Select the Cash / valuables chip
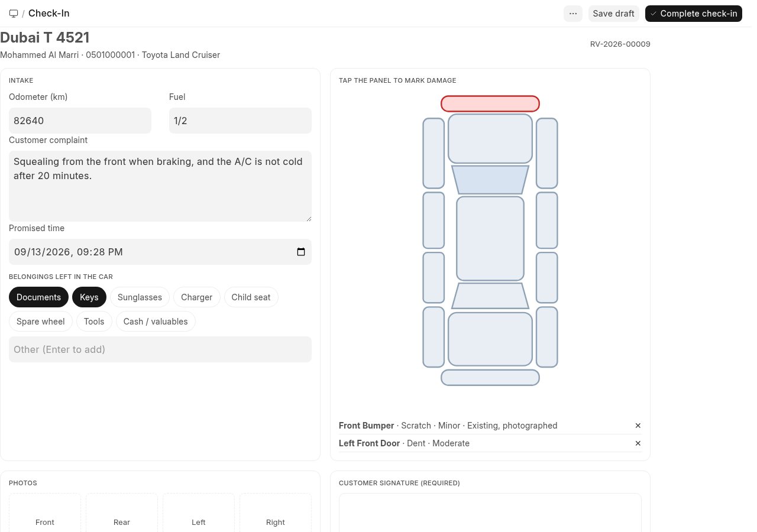 156,322
